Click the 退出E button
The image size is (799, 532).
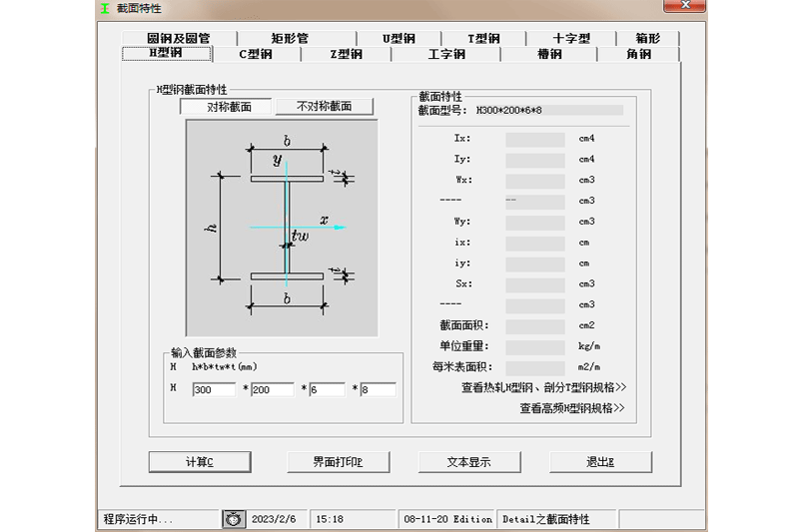point(601,462)
